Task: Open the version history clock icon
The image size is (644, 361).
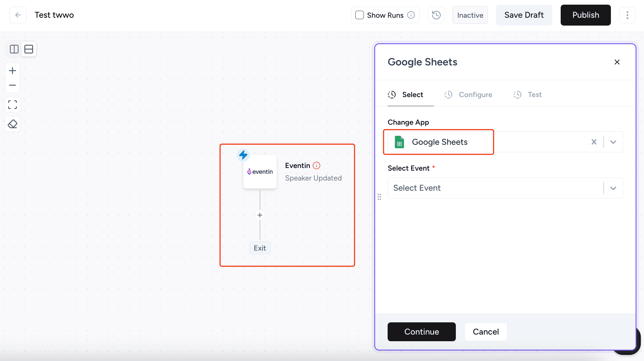Action: pos(436,15)
